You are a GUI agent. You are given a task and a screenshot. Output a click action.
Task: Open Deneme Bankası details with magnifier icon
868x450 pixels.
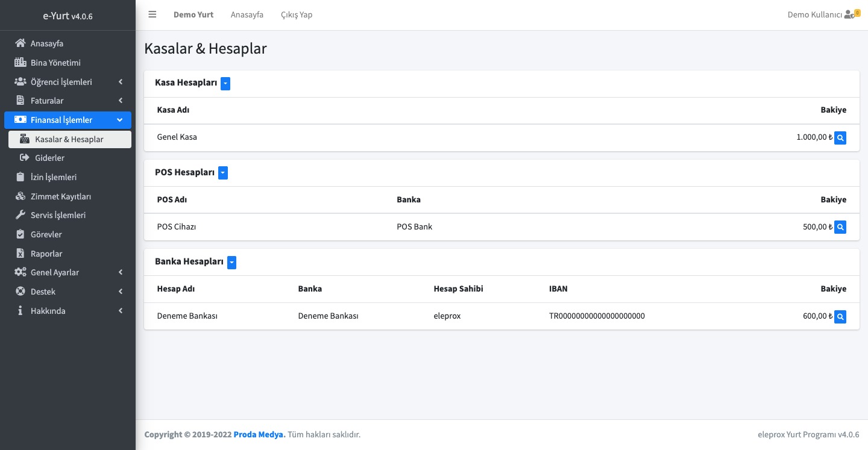click(x=840, y=316)
